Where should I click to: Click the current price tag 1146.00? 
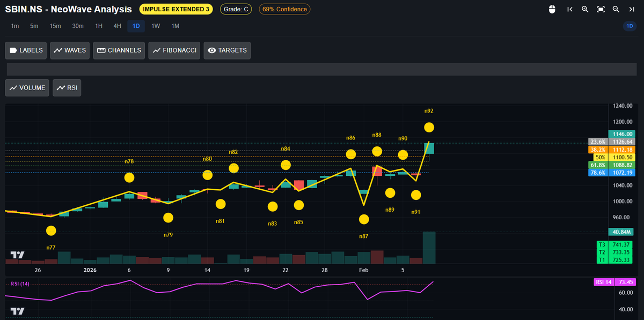622,134
